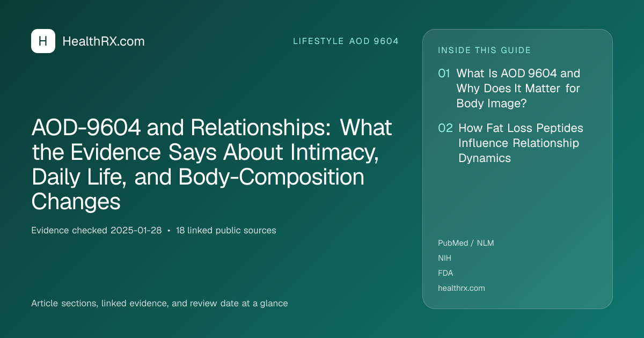Click the healthrx.com source entry
The image size is (644, 338).
[x=462, y=288]
